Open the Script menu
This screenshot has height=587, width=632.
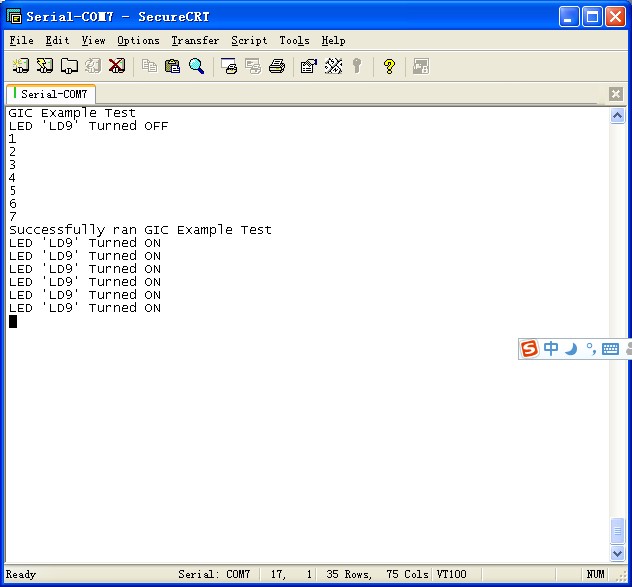(x=249, y=41)
